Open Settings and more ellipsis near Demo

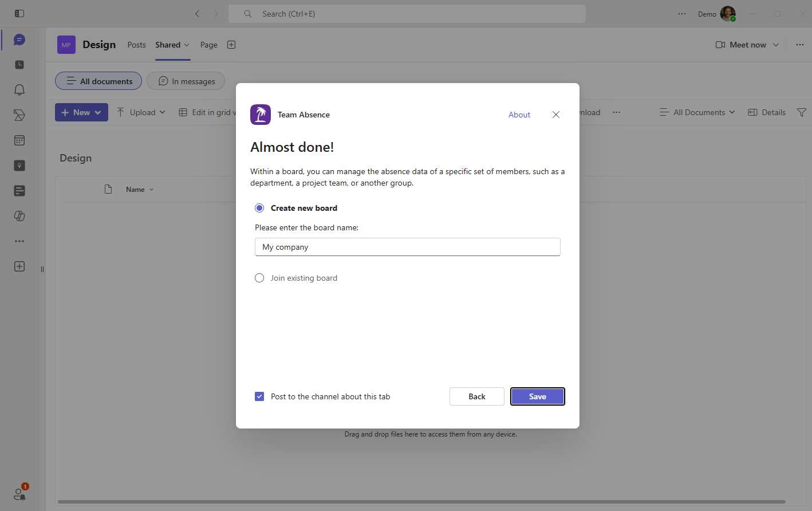click(x=682, y=14)
